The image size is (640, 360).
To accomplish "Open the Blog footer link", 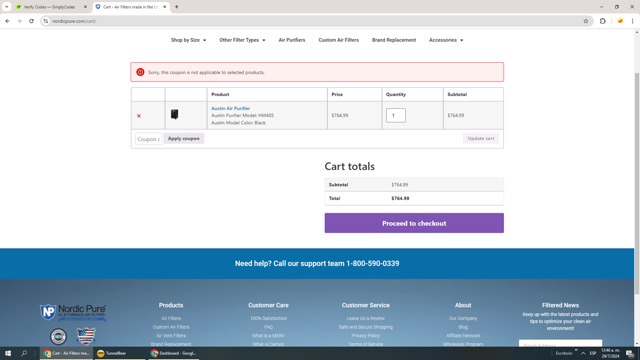I will (x=463, y=327).
